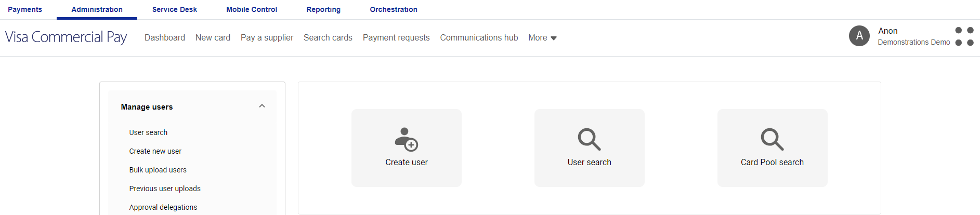Open the Service Desk tab
The height and width of the screenshot is (215, 980).
pos(175,9)
